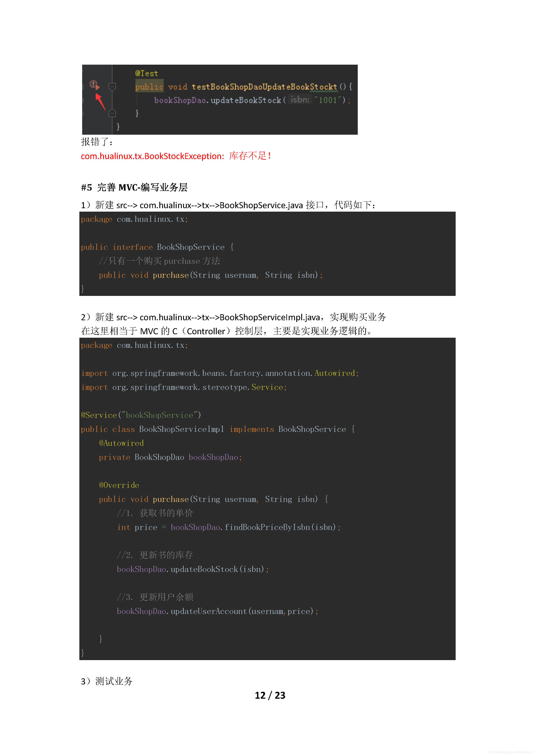Click the @Test annotation
535x756 pixels.
147,73
